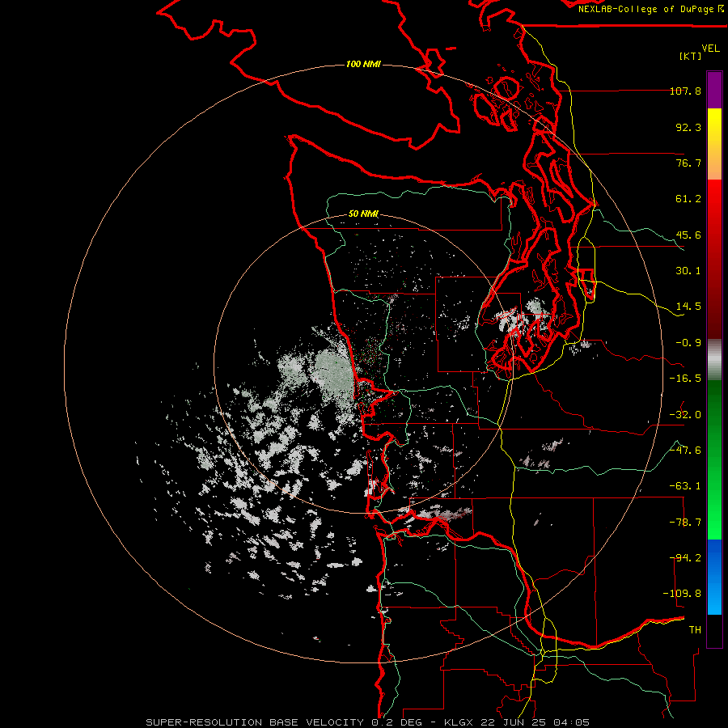The image size is (728, 728).
Task: Click the -47.6 velocity scale value
Action: pyautogui.click(x=685, y=451)
